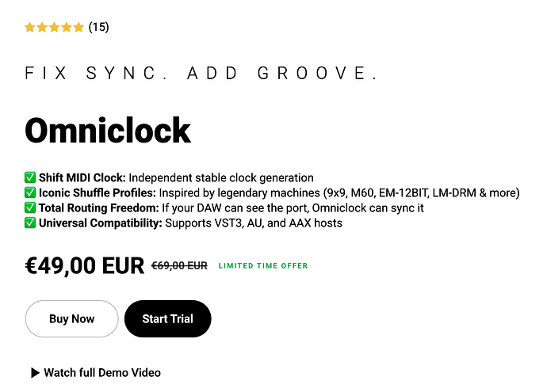547x392 pixels.
Task: Click the €49,00 EUR sale price
Action: 84,266
